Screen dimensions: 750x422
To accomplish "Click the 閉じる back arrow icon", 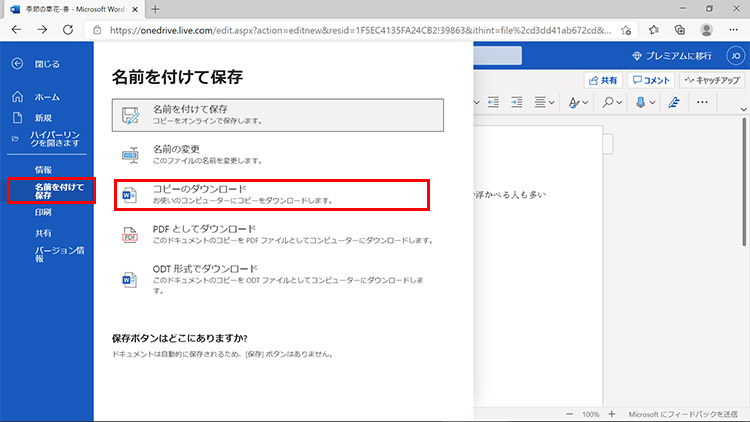I will coord(17,64).
